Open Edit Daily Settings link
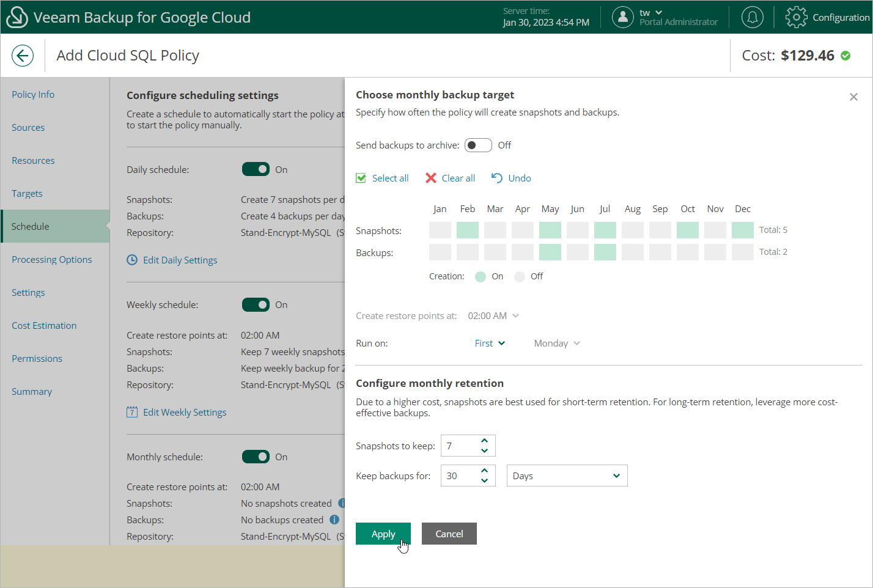This screenshot has height=588, width=873. coord(180,260)
